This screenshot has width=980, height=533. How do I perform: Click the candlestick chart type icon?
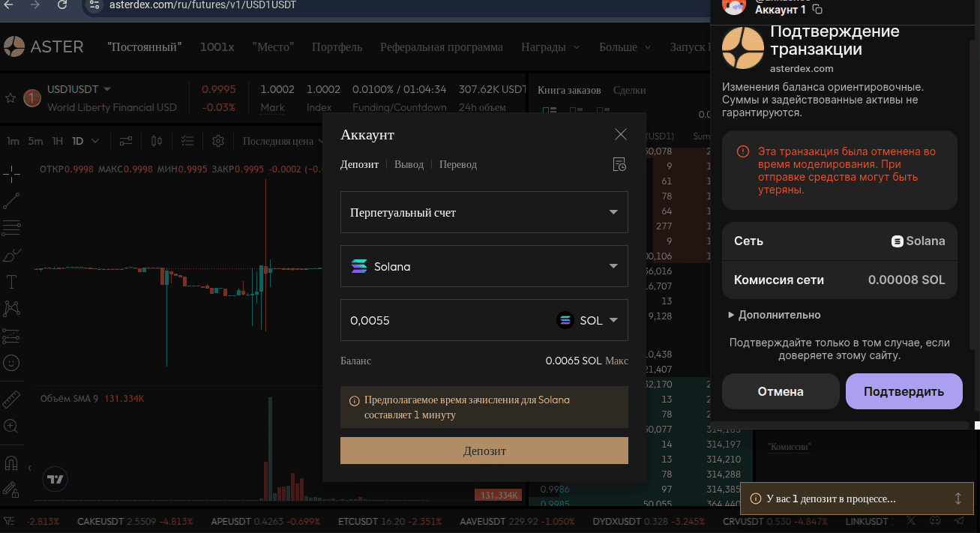click(157, 141)
